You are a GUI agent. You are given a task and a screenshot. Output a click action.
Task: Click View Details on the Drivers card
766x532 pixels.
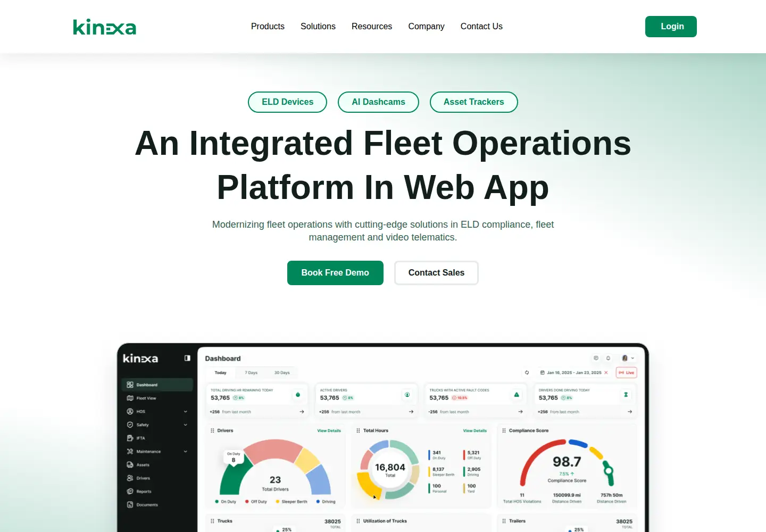(x=329, y=430)
